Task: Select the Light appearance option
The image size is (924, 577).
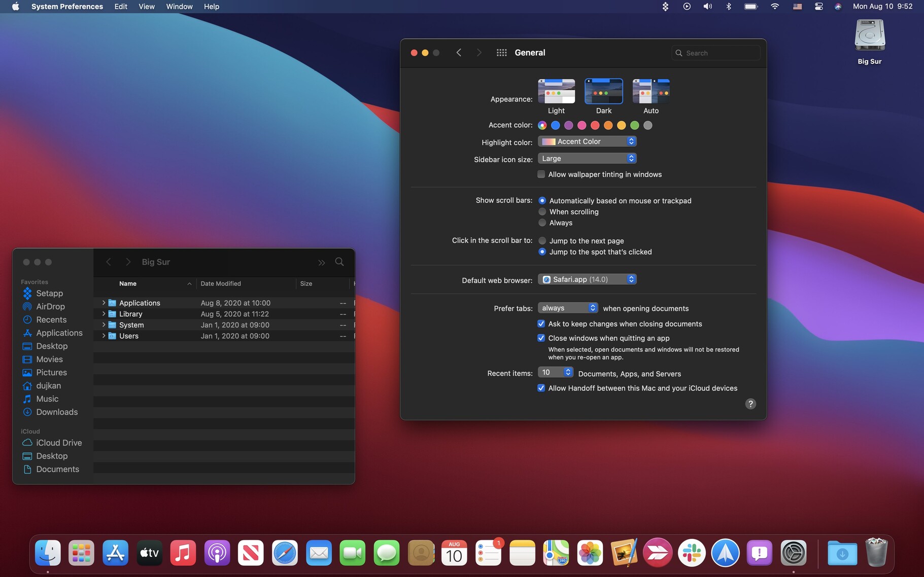Action: 556,91
